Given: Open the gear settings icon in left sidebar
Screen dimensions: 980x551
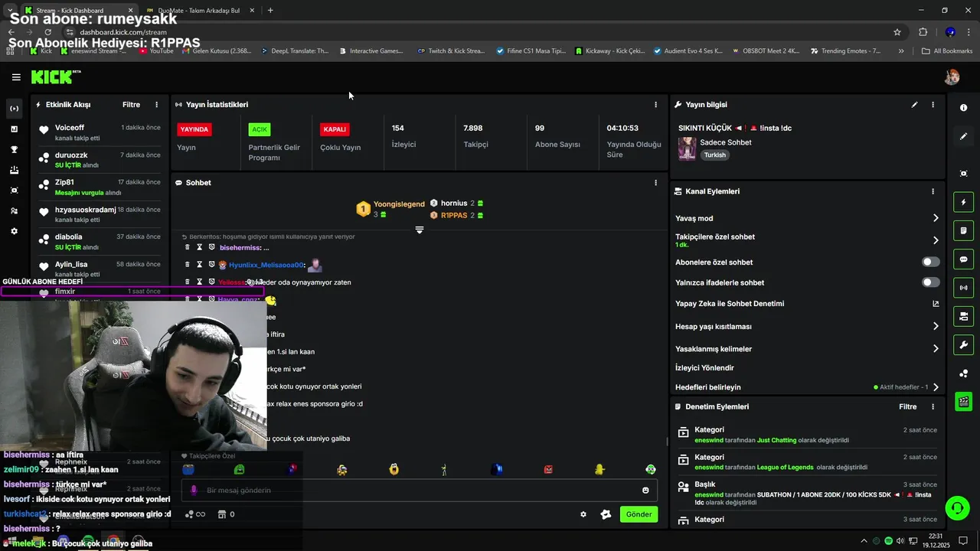Looking at the screenshot, I should point(14,231).
